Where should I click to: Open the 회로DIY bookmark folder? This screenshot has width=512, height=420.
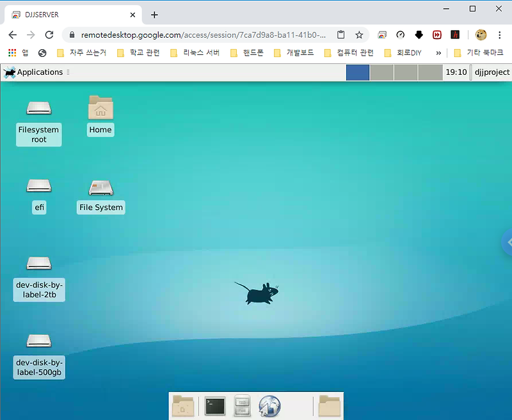tap(403, 53)
